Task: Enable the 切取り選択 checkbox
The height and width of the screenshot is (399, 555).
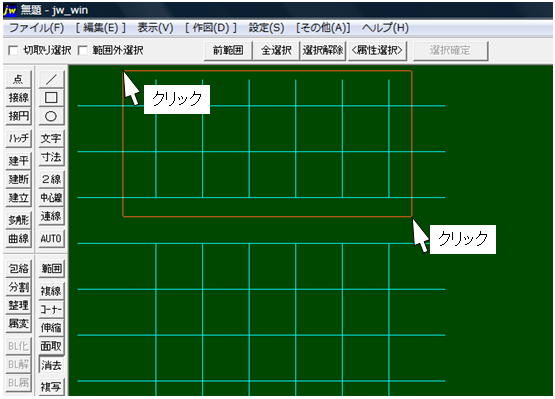Action: (x=13, y=51)
